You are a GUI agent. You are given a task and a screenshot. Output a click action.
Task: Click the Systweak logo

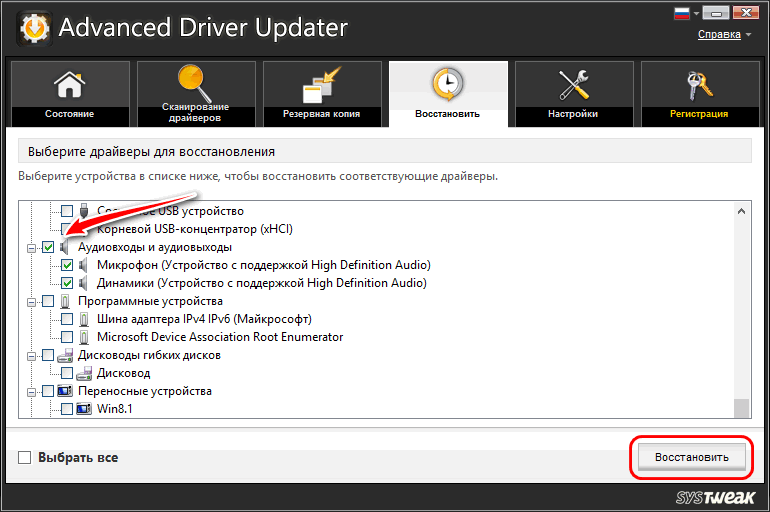[715, 497]
